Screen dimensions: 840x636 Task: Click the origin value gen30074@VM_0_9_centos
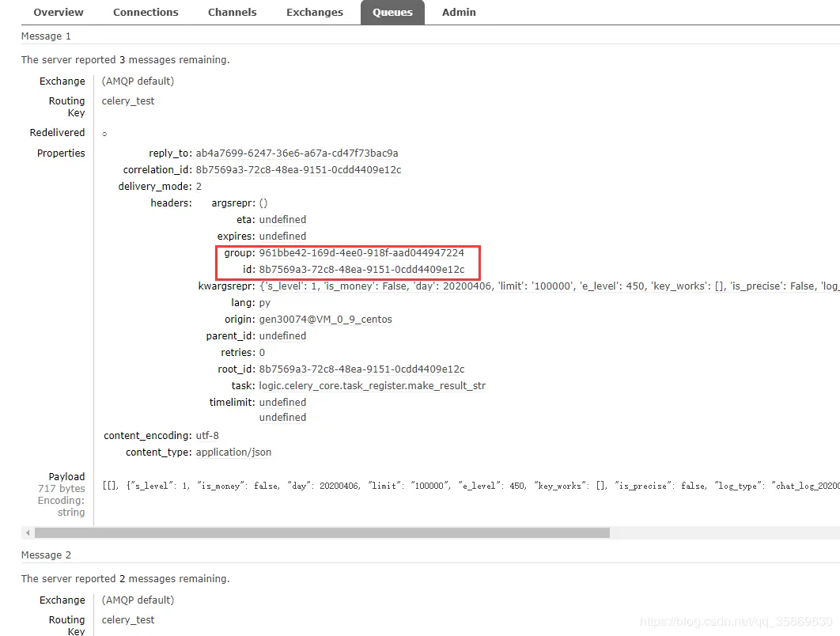[x=326, y=320]
